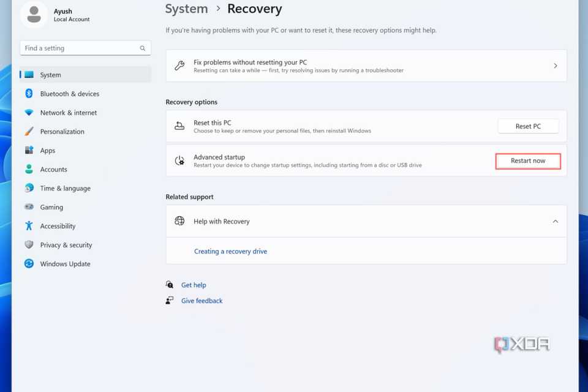Click the Network wifi icon

[x=29, y=113]
